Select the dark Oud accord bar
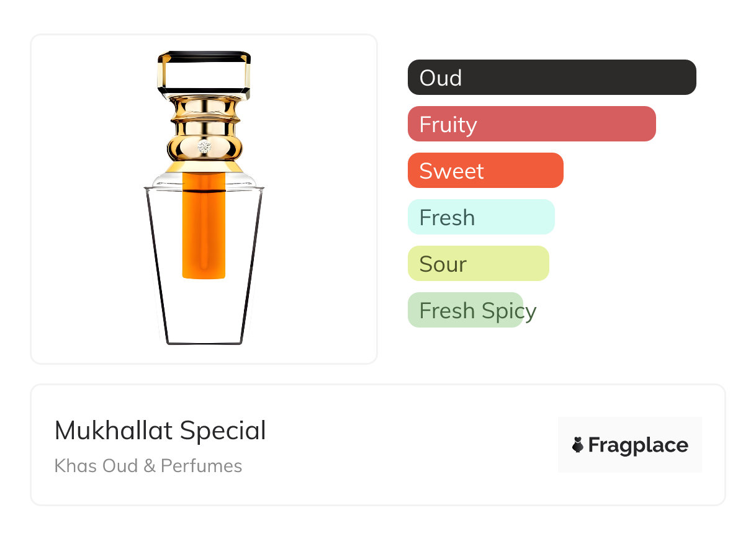756x536 pixels. pyautogui.click(x=551, y=78)
